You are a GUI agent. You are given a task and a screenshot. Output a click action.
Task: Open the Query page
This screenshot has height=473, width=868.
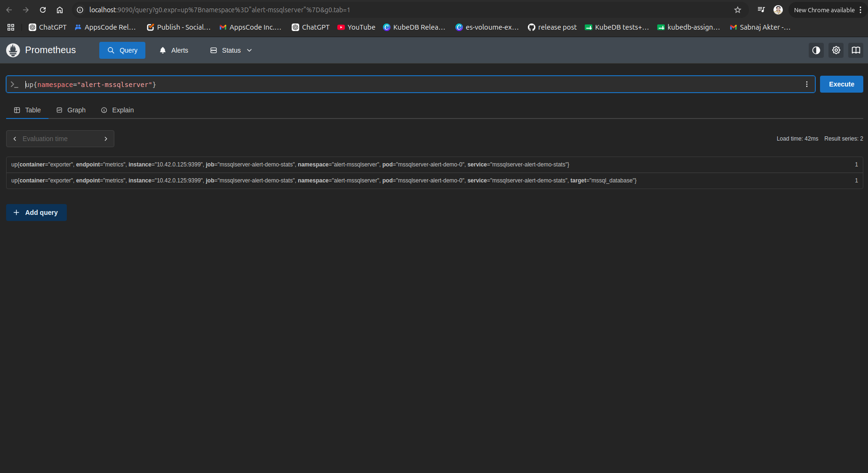(x=122, y=50)
